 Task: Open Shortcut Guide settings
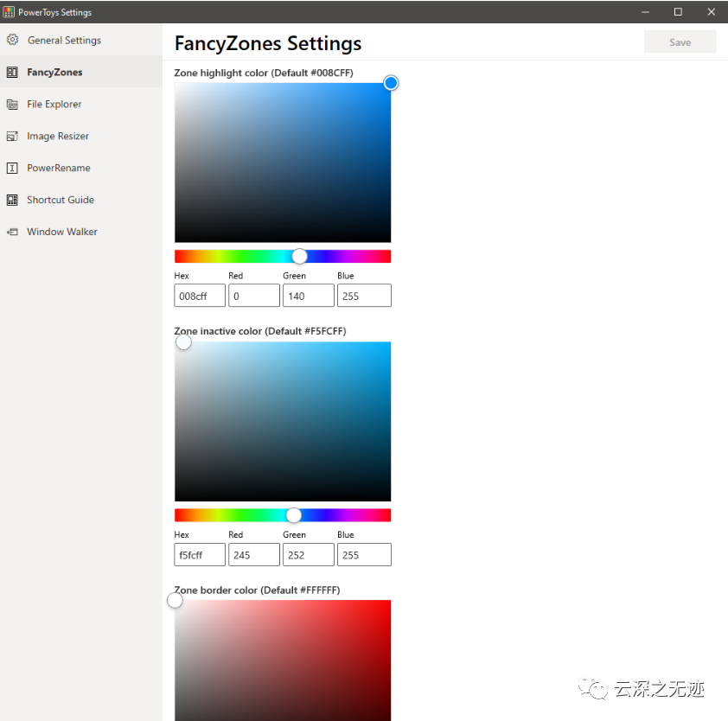tap(81, 200)
